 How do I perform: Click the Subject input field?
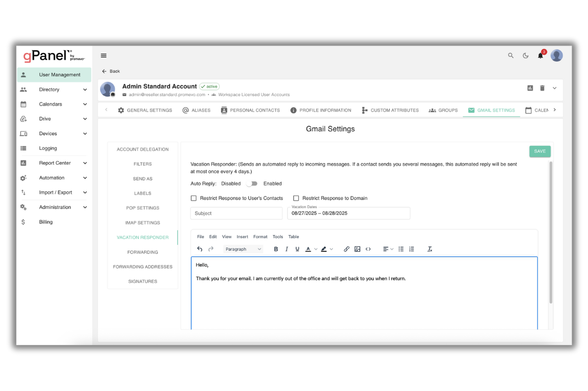(236, 213)
